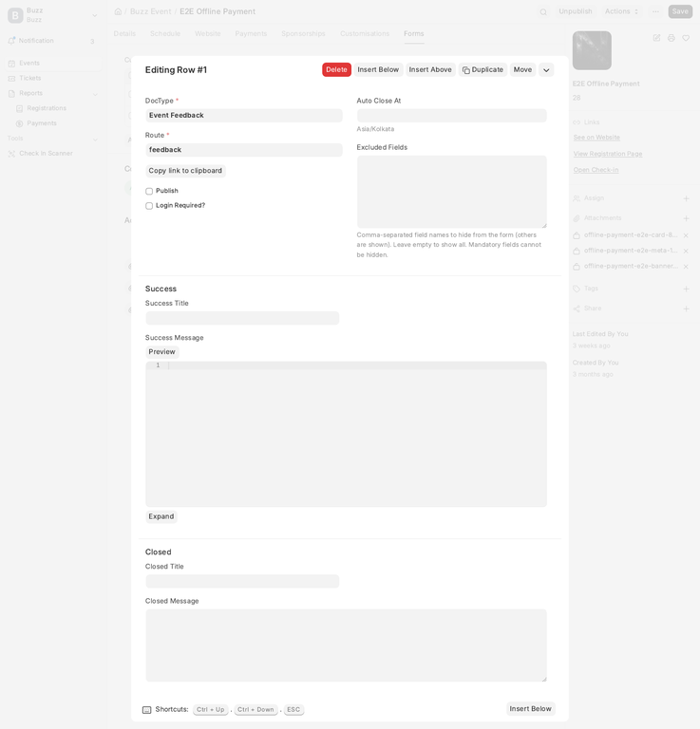Open the Customisations tab

(x=365, y=33)
